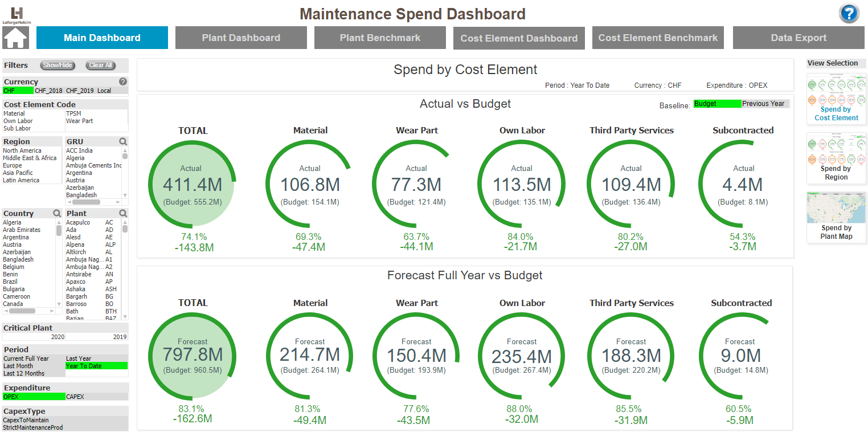
Task: Open Spend by Region view thumbnail
Action: pos(836,158)
